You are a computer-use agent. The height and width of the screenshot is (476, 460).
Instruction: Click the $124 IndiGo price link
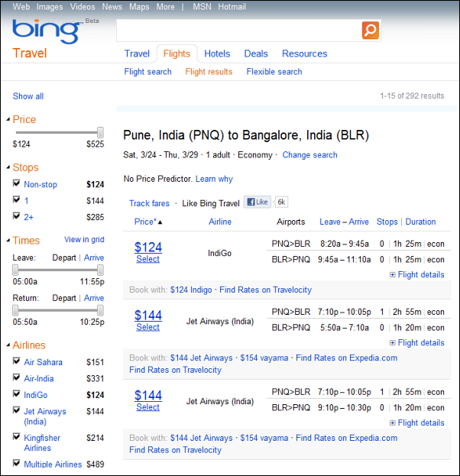tap(148, 247)
